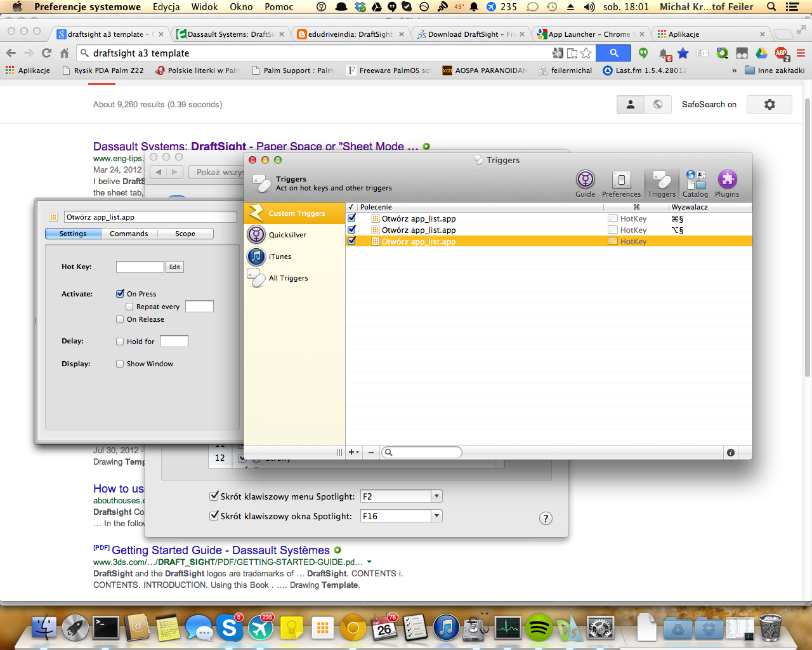Open the Chrome hamburger menu
Image resolution: width=812 pixels, height=650 pixels.
point(801,53)
